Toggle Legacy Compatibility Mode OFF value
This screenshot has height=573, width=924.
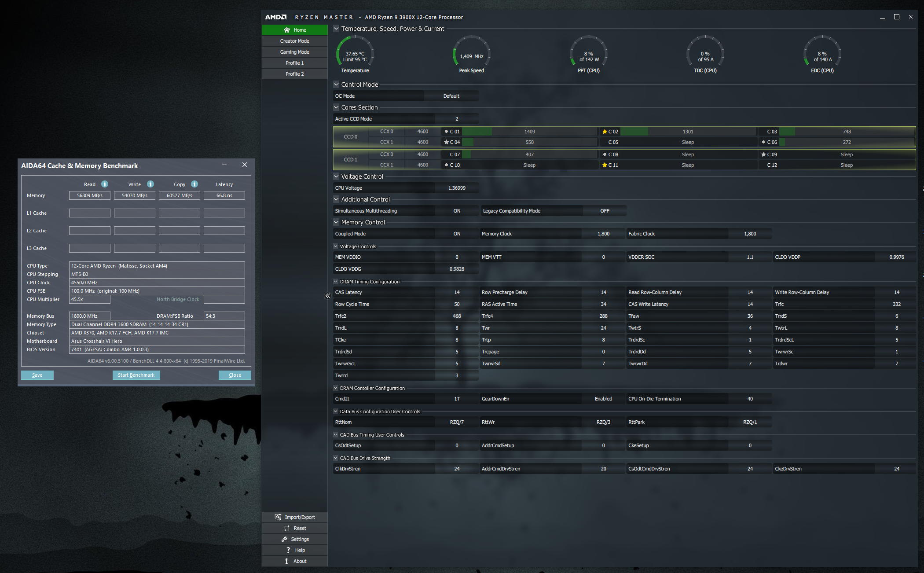[x=605, y=211]
